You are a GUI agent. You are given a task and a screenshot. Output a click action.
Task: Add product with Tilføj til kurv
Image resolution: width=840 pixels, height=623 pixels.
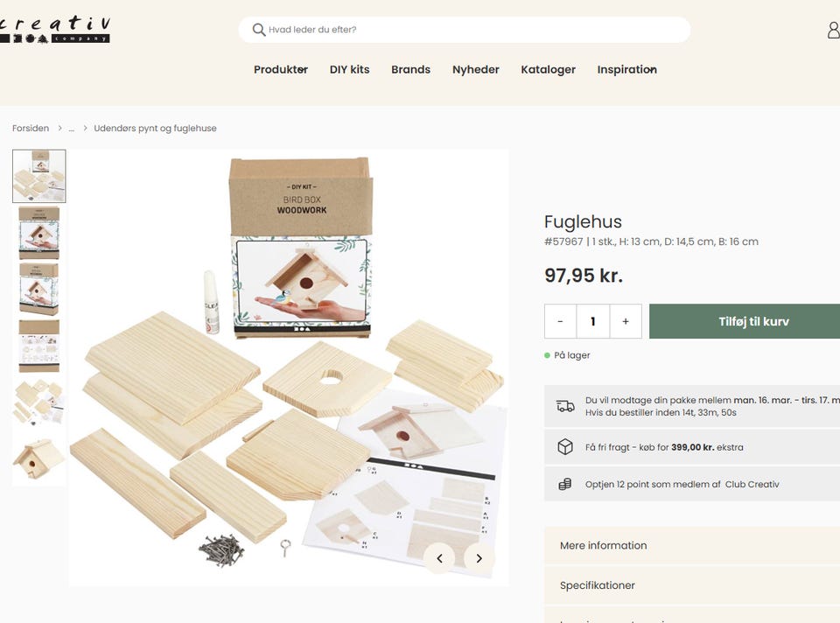pos(745,321)
